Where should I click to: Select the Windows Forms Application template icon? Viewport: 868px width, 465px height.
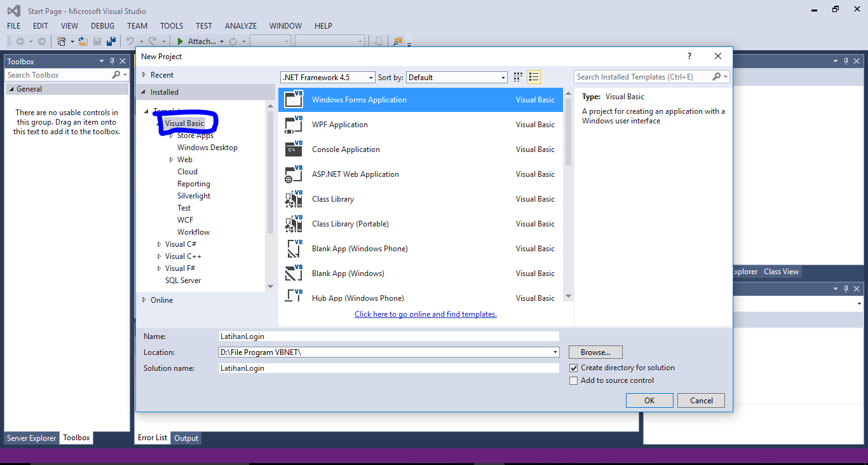point(294,99)
